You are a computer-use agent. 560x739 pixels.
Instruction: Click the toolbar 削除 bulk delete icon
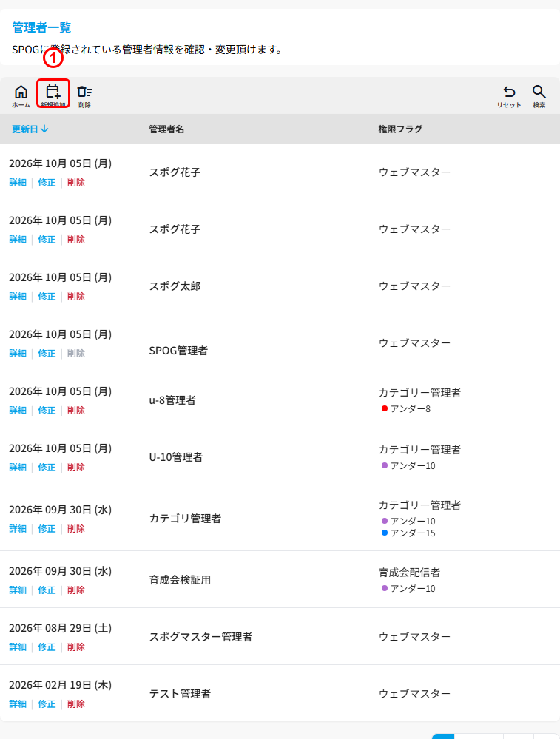pyautogui.click(x=85, y=95)
